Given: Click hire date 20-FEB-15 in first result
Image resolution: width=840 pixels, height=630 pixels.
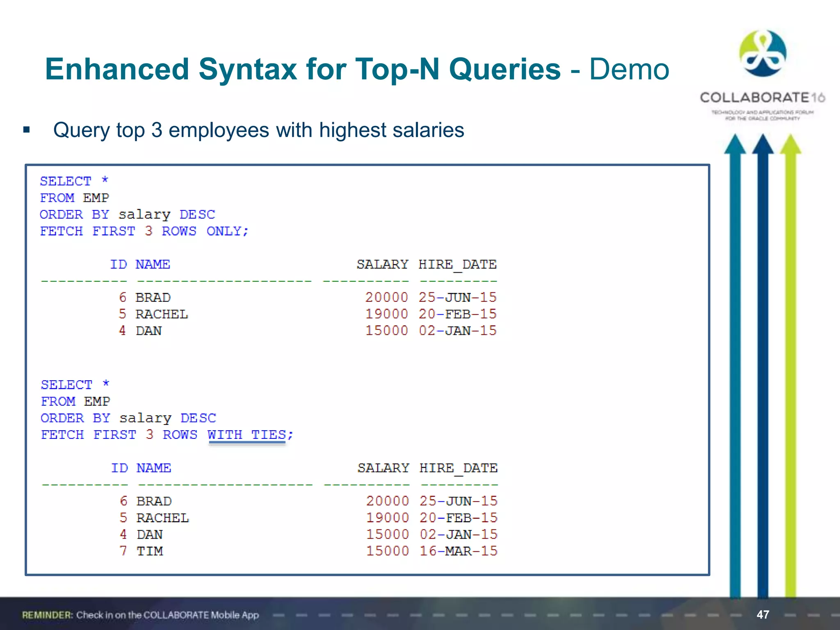Looking at the screenshot, I should click(457, 314).
